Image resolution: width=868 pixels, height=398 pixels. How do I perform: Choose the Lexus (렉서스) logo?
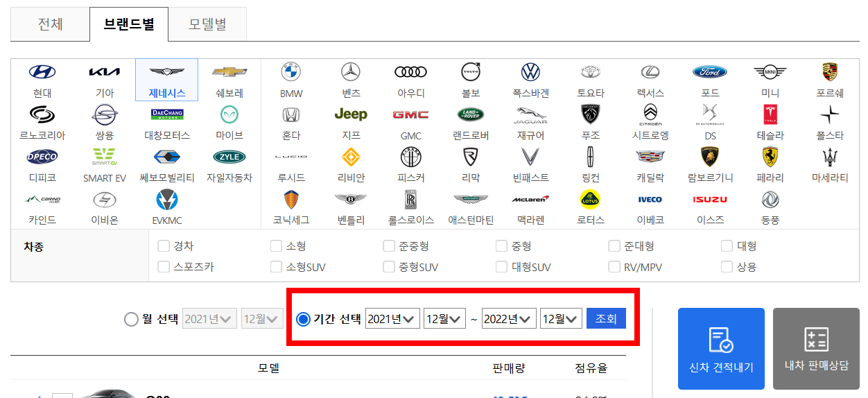[650, 71]
